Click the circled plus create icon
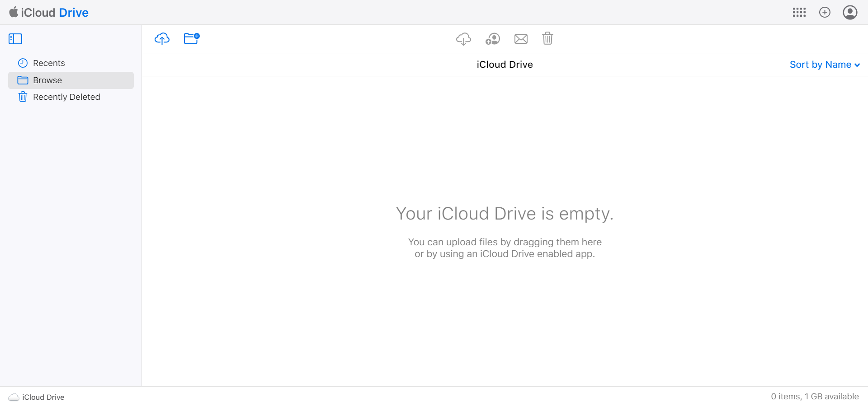Viewport: 868px width, 407px height. [825, 12]
